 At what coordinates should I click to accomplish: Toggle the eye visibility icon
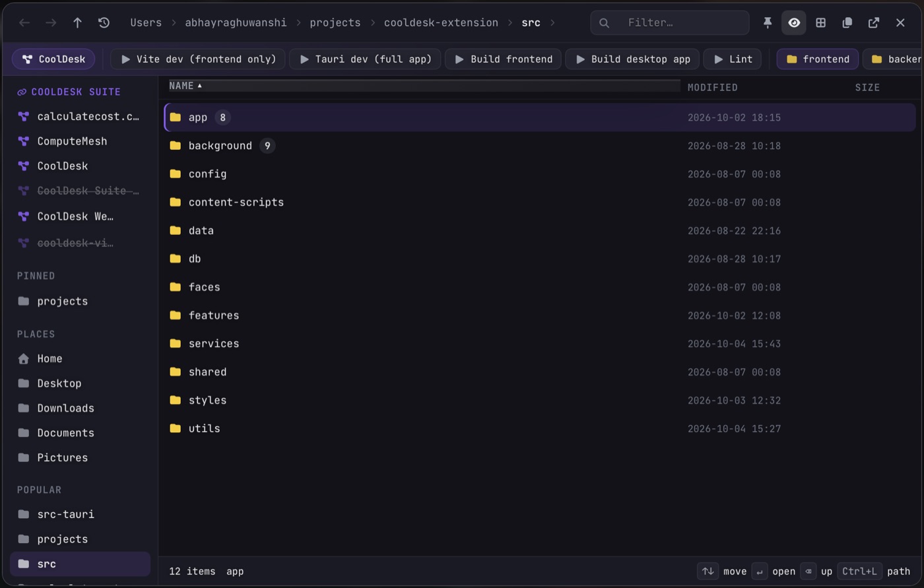794,22
